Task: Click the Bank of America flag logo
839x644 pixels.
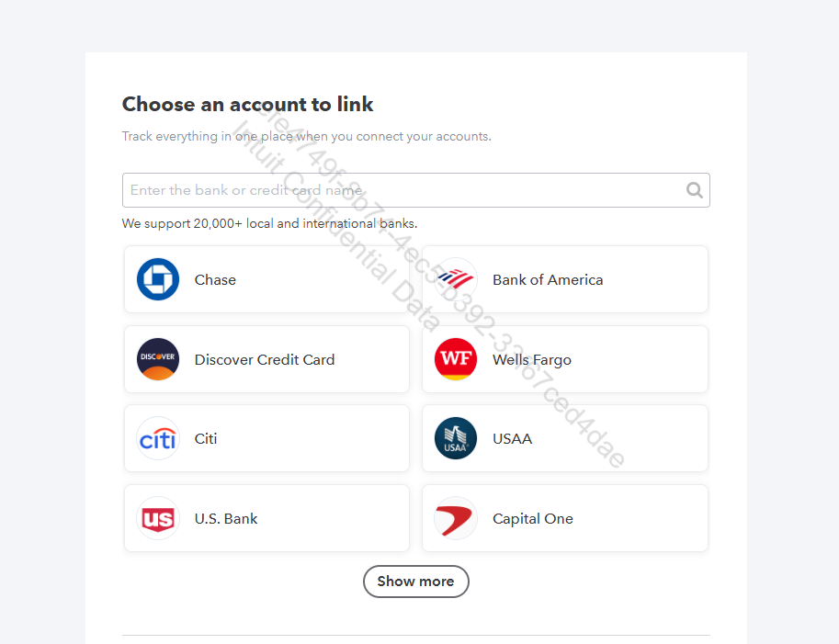Action: pos(456,279)
